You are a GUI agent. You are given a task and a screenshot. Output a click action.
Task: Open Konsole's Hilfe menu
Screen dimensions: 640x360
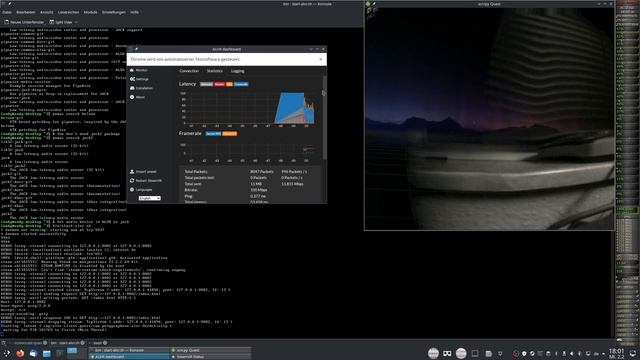tap(134, 12)
